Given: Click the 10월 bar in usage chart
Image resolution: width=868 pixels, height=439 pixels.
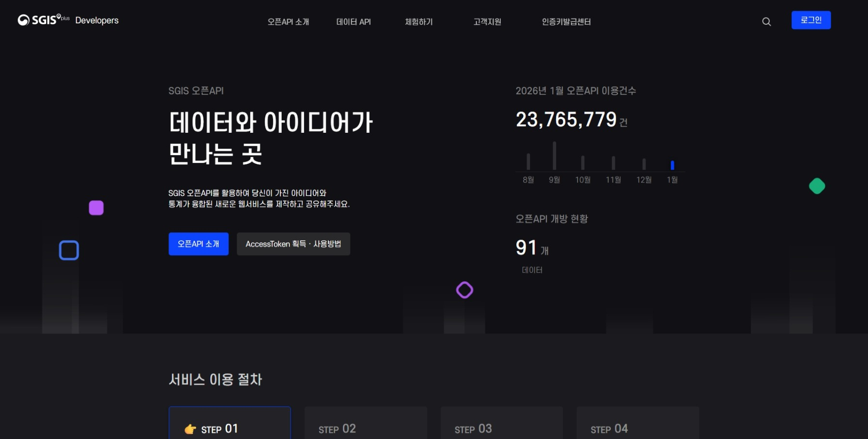Looking at the screenshot, I should point(583,163).
